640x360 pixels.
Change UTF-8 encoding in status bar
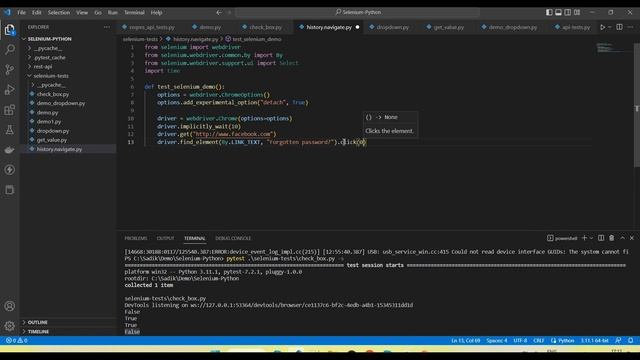[520, 340]
